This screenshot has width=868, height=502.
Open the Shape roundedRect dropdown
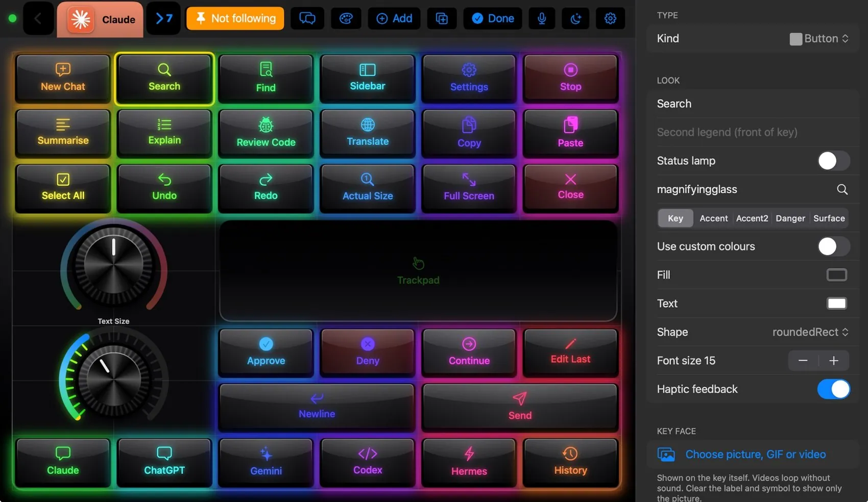pos(811,332)
